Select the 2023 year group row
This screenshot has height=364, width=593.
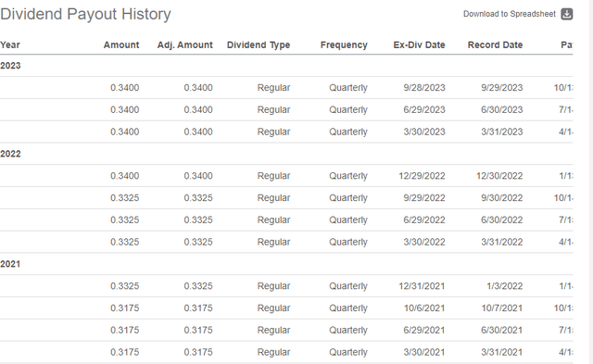tap(286, 66)
